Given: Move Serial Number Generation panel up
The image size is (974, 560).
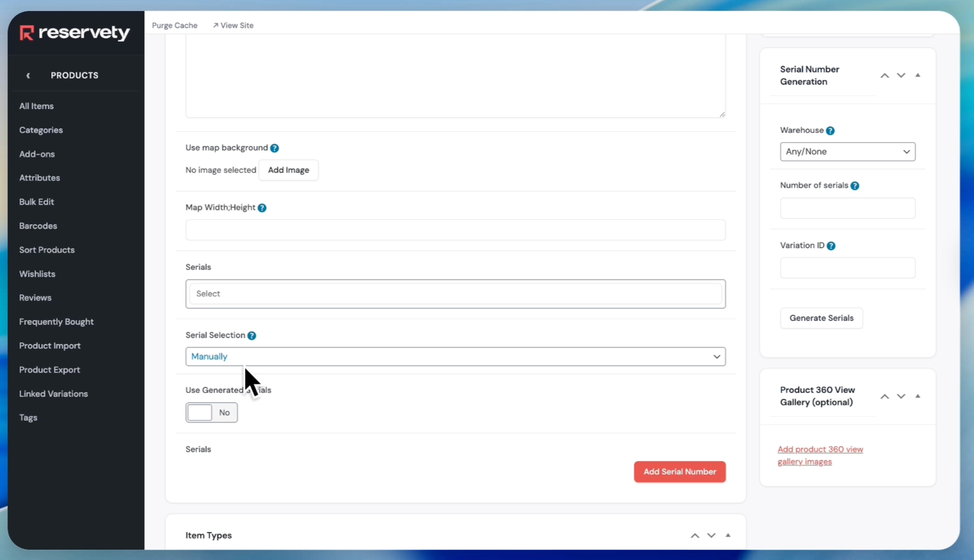Looking at the screenshot, I should click(x=884, y=75).
